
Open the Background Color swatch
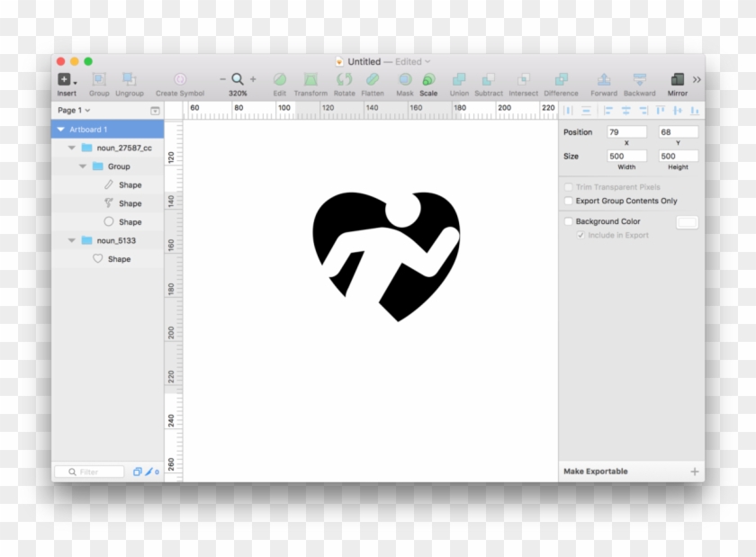(687, 222)
